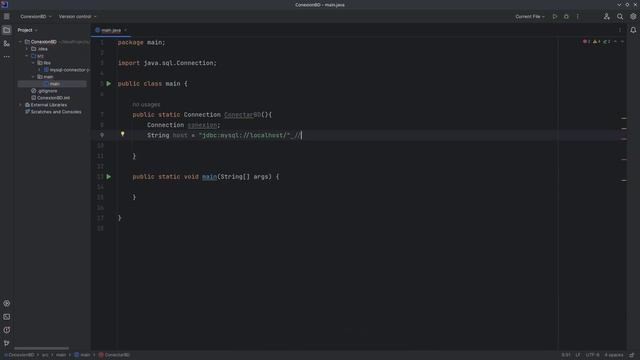Viewport: 640px width, 360px height.
Task: Toggle read-only lock in status bar
Action: (632, 355)
